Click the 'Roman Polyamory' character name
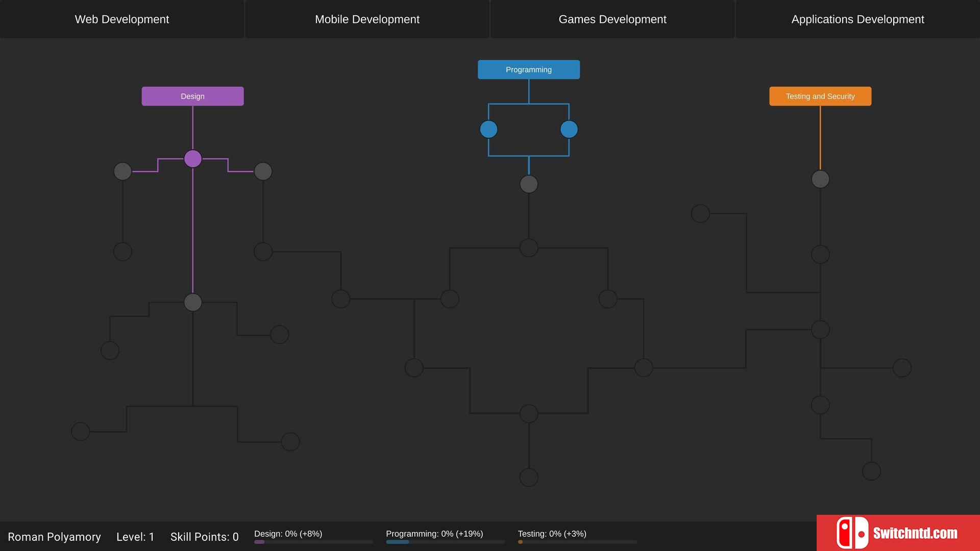 pos(54,537)
